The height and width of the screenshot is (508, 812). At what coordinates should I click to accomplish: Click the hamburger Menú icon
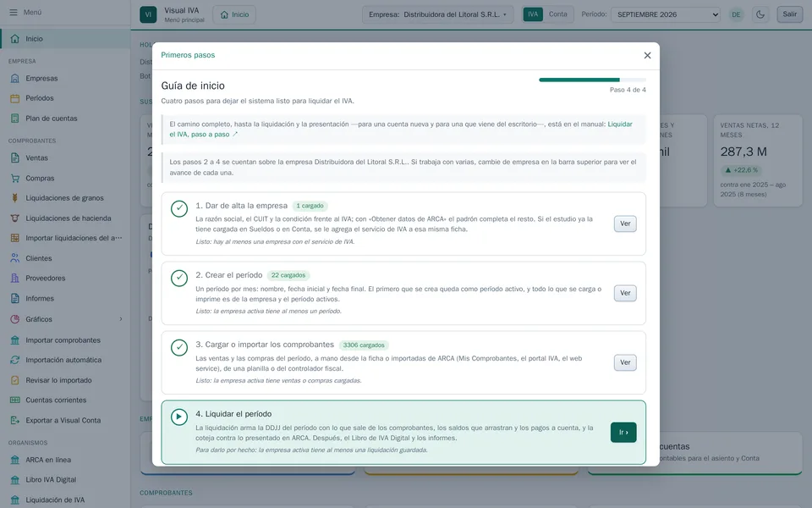click(14, 12)
